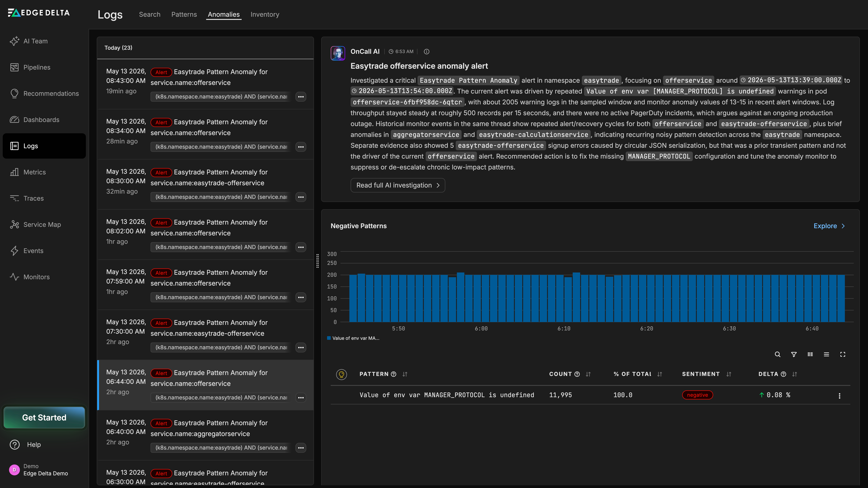Open Metrics bar chart icon
Screen dimensions: 868x488
click(14, 172)
